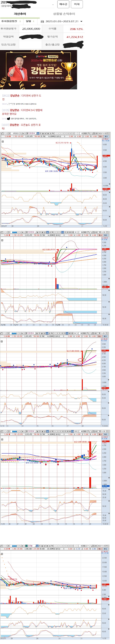Click 매수 buy button in the 48/900 chart

pyautogui.click(x=100, y=434)
